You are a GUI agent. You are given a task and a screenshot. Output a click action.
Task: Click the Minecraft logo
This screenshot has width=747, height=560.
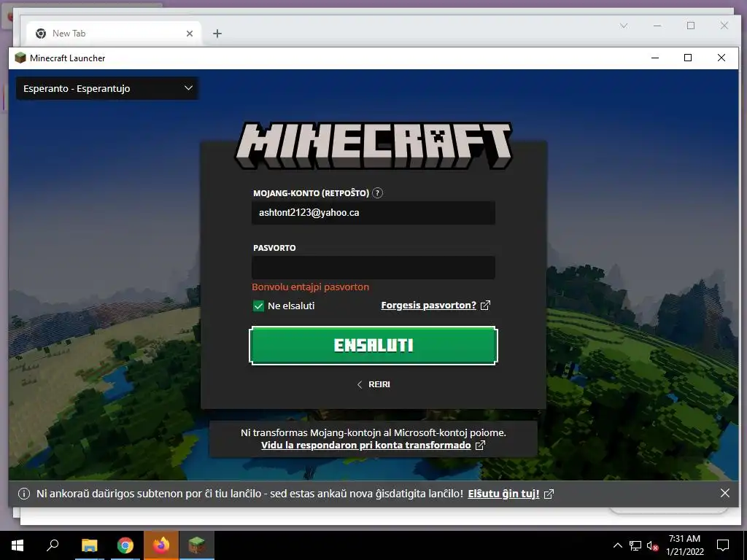[x=373, y=145]
